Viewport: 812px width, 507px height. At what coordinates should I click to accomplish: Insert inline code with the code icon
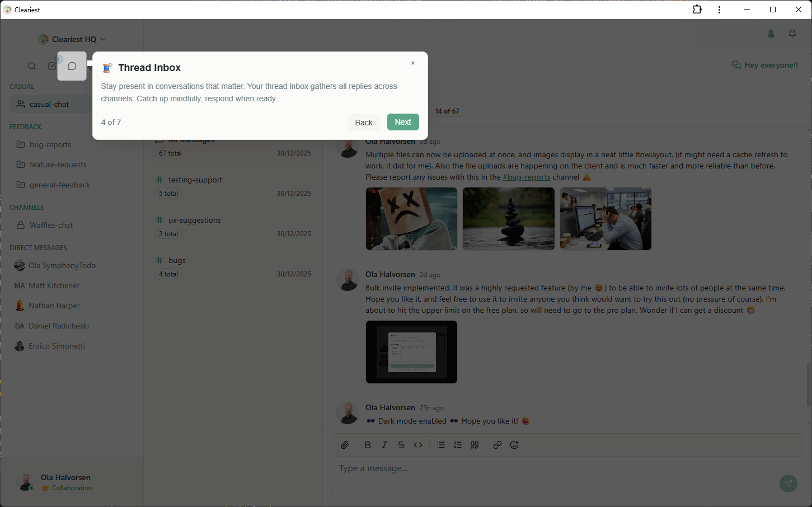point(418,445)
